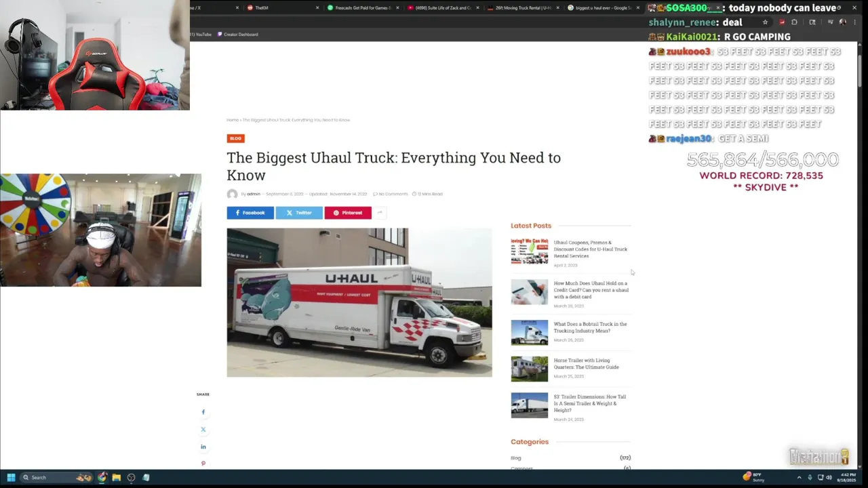Close the TheKM tab
This screenshot has height=488, width=868.
coord(317,8)
